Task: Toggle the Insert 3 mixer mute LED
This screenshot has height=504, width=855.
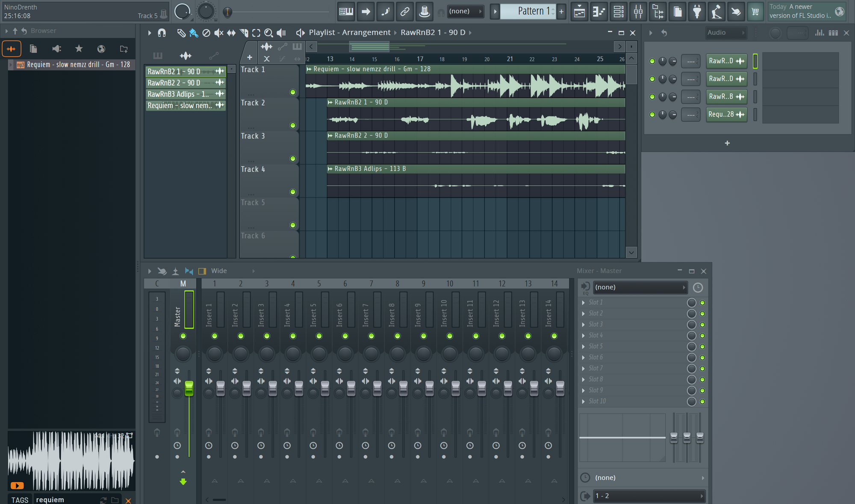Action: click(267, 336)
